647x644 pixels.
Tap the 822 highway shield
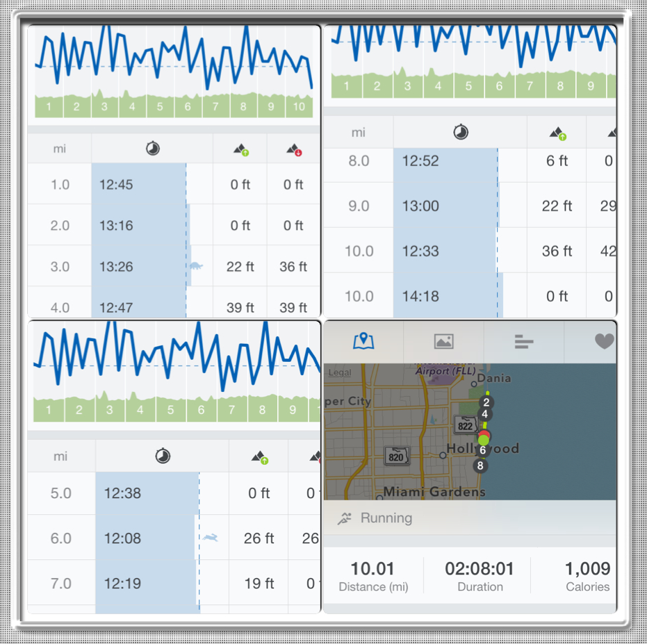coord(465,425)
